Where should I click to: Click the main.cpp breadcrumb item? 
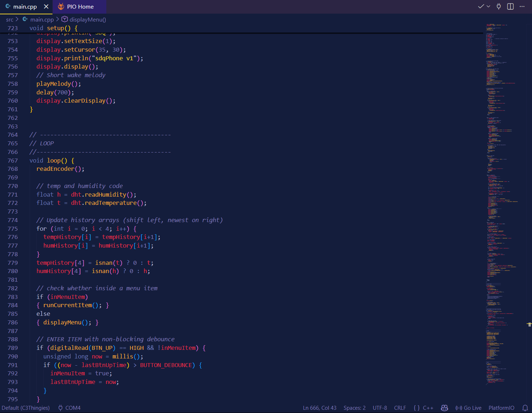[x=42, y=19]
